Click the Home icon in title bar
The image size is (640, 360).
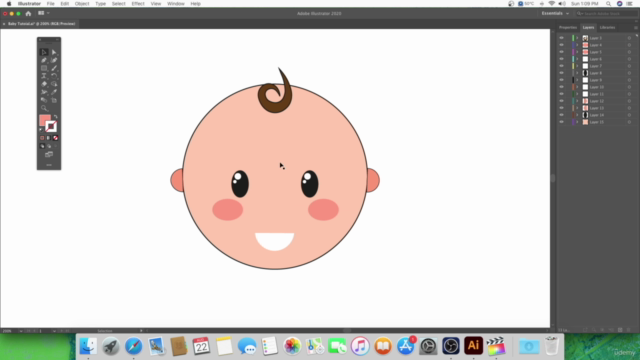(28, 13)
